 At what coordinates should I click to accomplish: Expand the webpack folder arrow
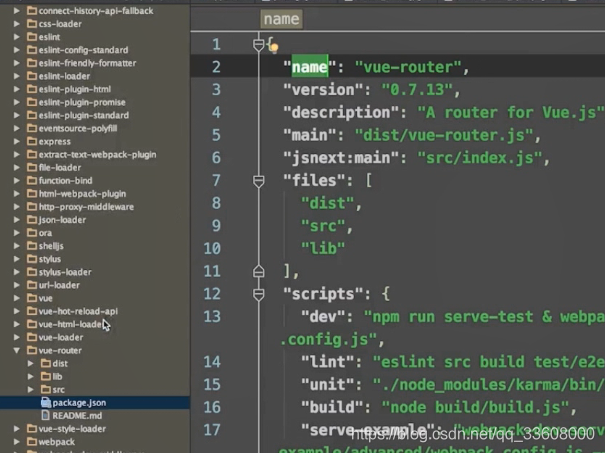click(17, 442)
